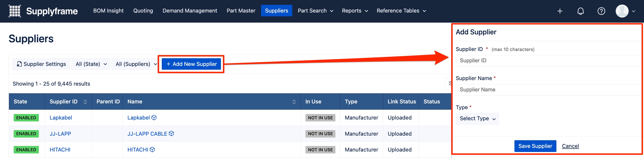The height and width of the screenshot is (158, 644).
Task: Click the Add Supplier panel title
Action: pos(476,32)
